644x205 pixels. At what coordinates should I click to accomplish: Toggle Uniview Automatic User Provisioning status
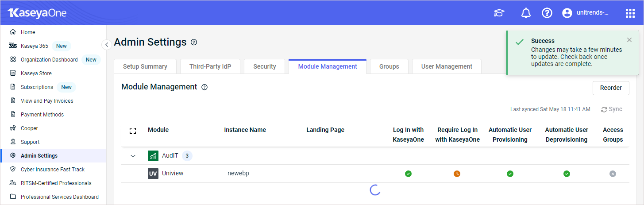pyautogui.click(x=510, y=174)
